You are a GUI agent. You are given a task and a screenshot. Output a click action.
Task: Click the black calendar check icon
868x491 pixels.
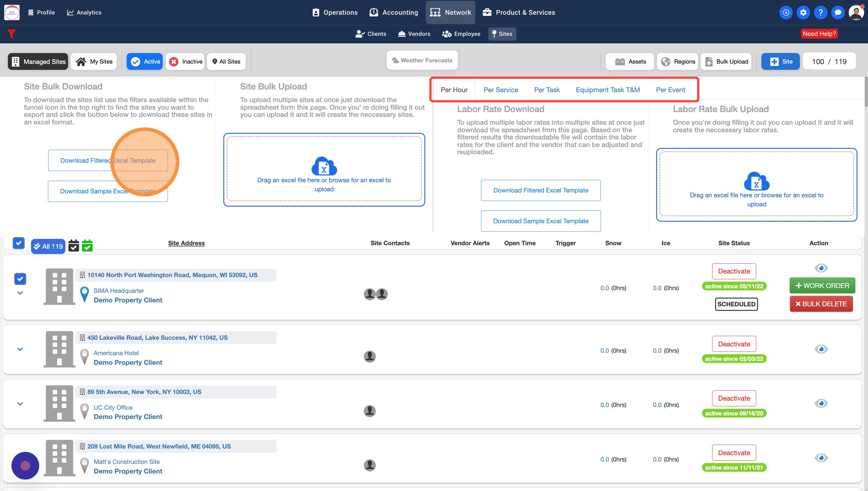point(74,246)
